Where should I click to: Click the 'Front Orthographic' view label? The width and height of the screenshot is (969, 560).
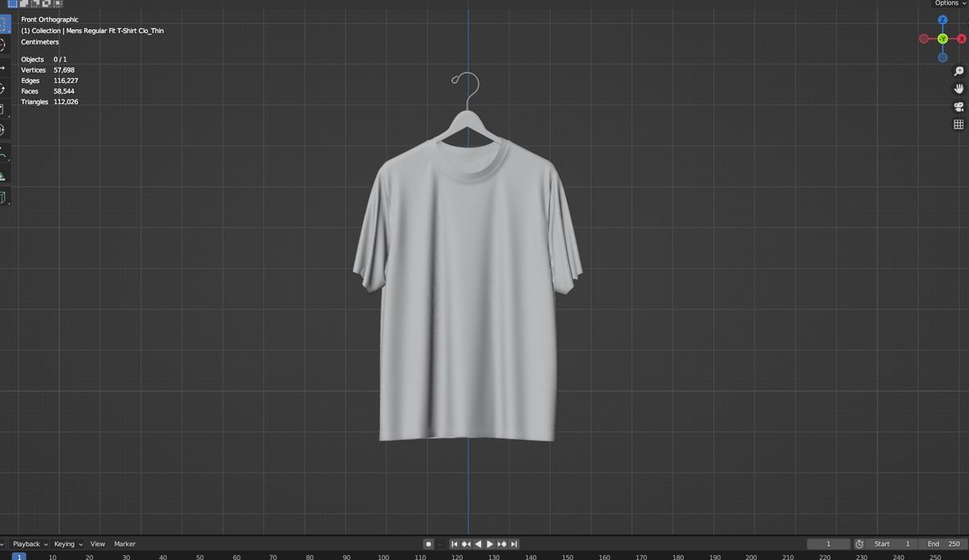(x=49, y=19)
